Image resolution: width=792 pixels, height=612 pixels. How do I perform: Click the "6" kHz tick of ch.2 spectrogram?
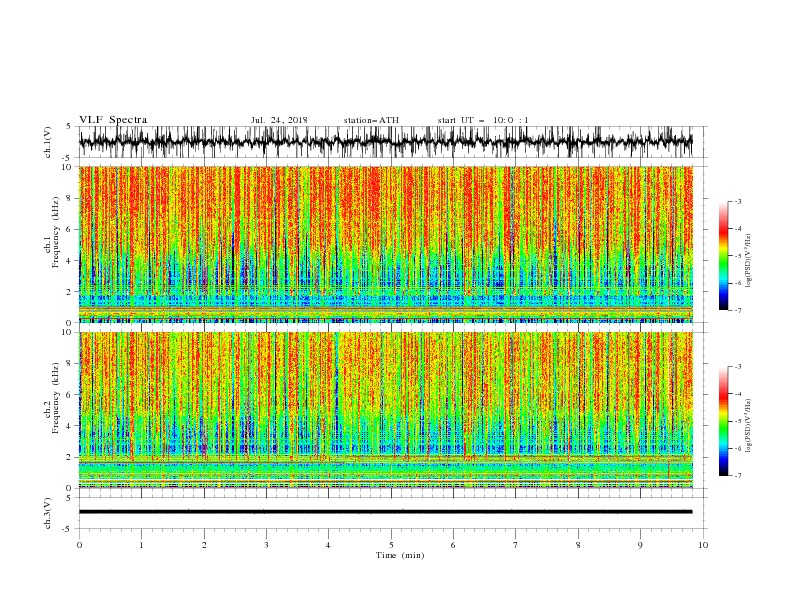(70, 395)
